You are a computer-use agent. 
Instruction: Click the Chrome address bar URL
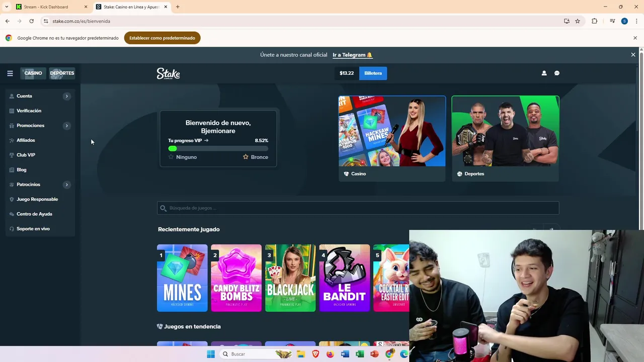coord(81,21)
